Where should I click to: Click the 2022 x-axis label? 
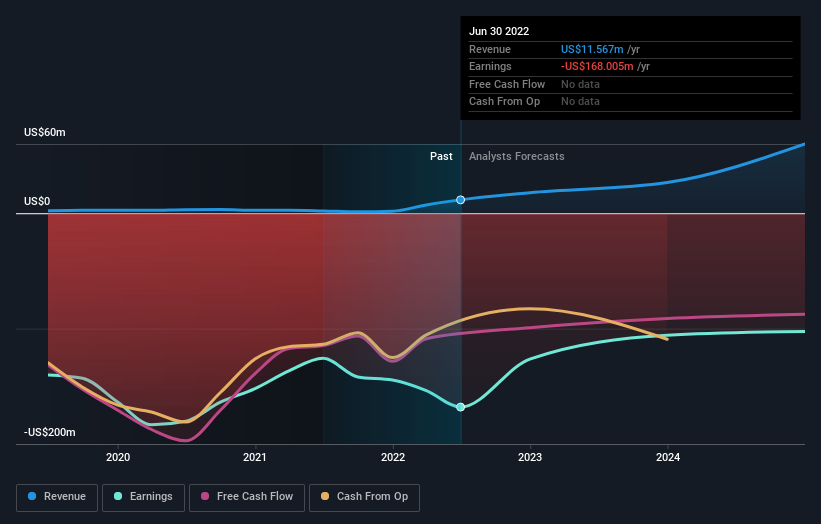393,457
